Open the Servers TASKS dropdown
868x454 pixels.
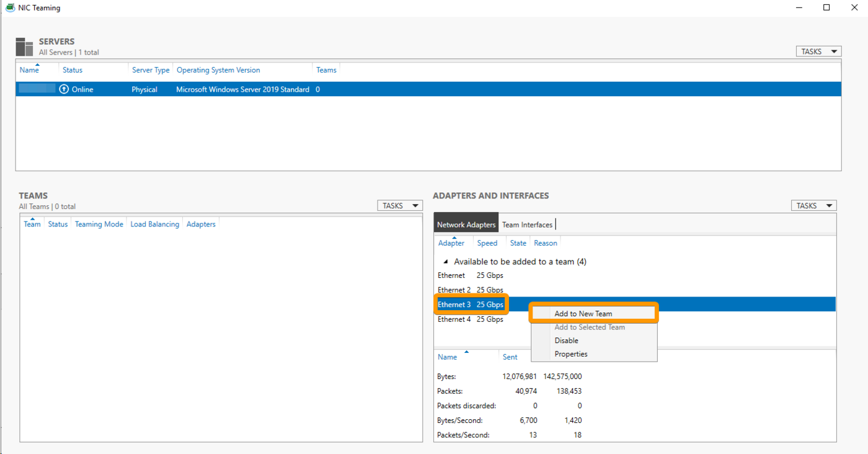coord(818,51)
